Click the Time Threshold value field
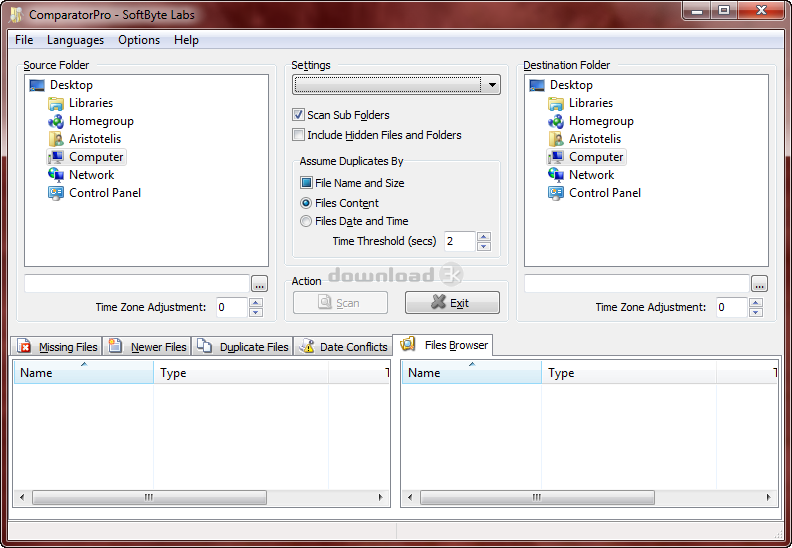Viewport: 792px width, 548px height. pyautogui.click(x=460, y=241)
